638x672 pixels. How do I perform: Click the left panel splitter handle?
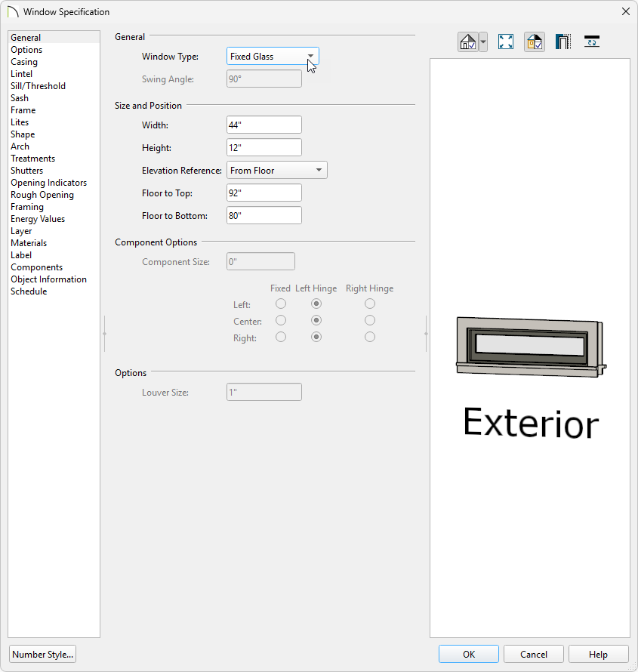(104, 334)
